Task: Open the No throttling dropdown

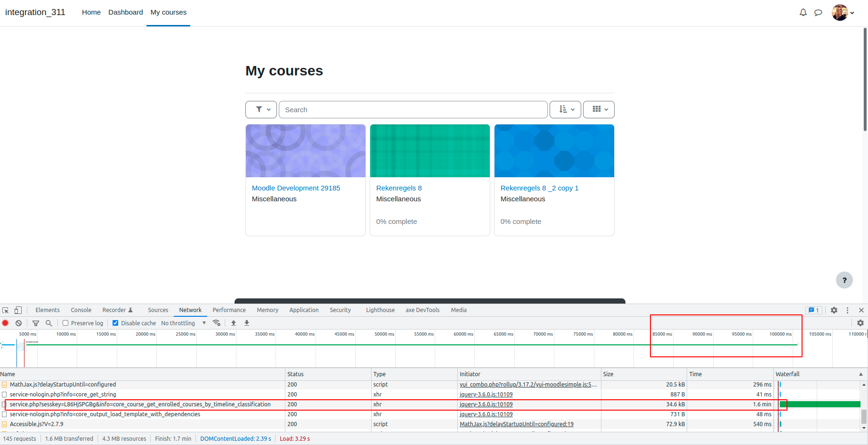Action: pyautogui.click(x=184, y=323)
